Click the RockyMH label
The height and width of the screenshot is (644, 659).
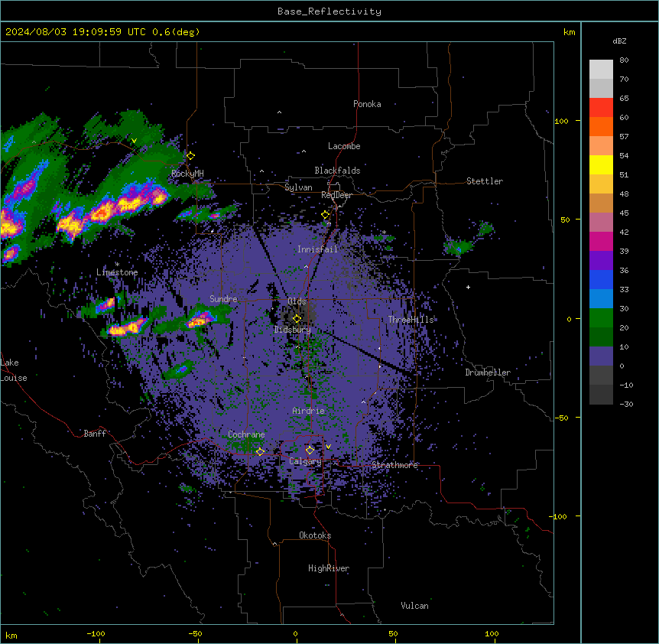pos(187,174)
